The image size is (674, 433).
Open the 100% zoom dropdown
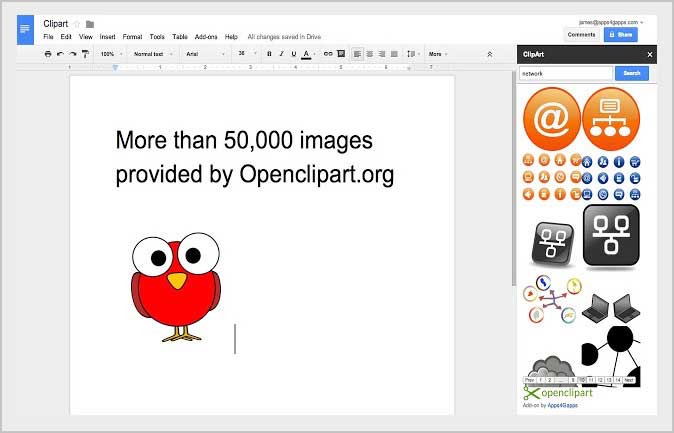tap(111, 54)
